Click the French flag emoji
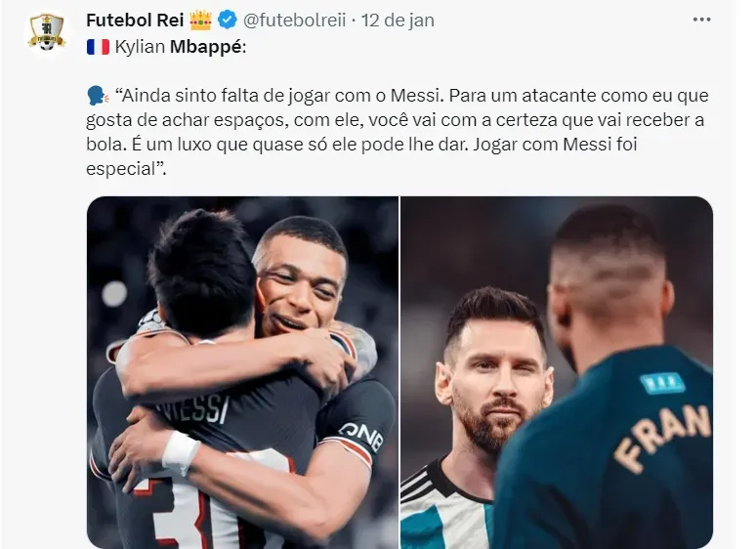The image size is (756, 549). point(98,47)
